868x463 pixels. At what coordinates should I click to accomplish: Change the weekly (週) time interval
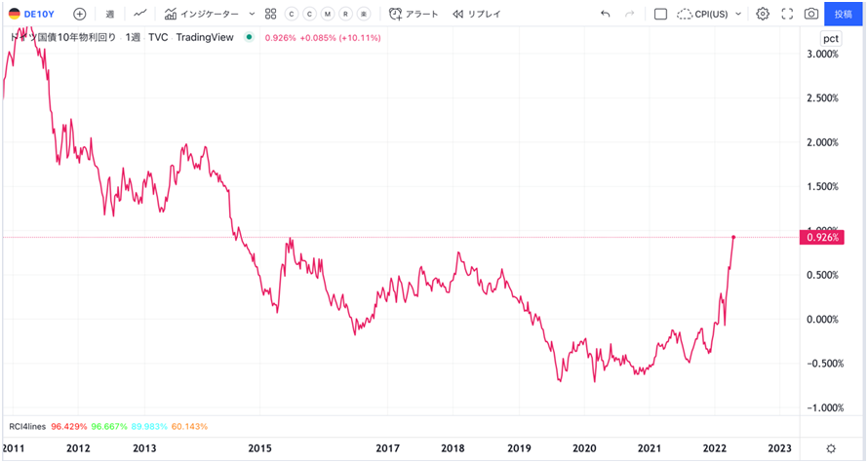pos(109,14)
